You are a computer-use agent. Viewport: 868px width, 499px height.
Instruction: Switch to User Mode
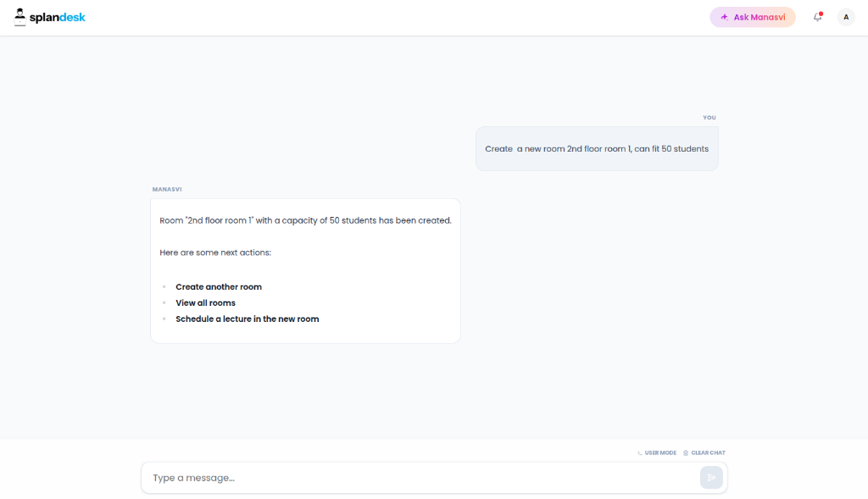(x=657, y=452)
